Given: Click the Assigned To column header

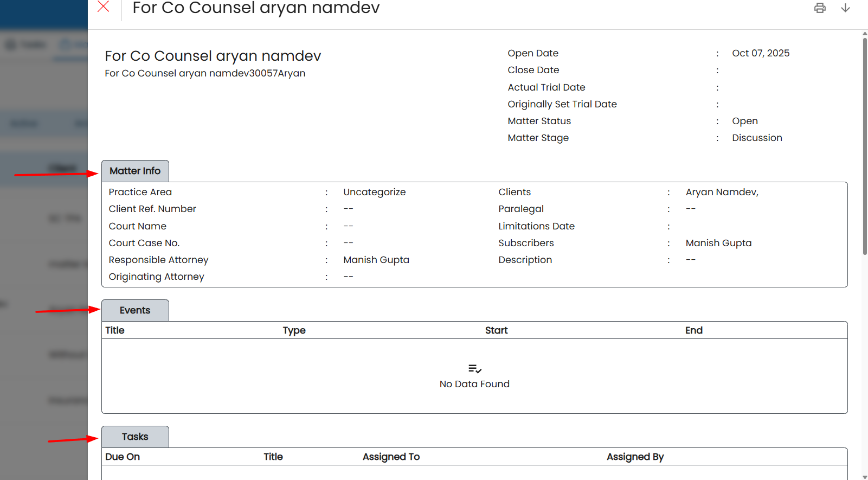Looking at the screenshot, I should point(391,457).
